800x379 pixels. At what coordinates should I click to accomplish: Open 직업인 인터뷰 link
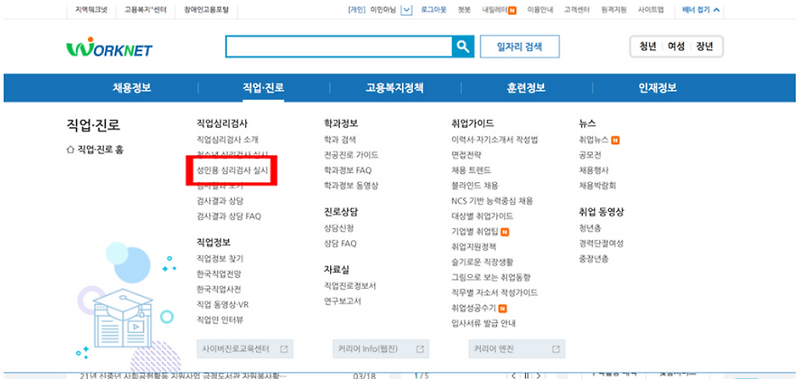220,320
